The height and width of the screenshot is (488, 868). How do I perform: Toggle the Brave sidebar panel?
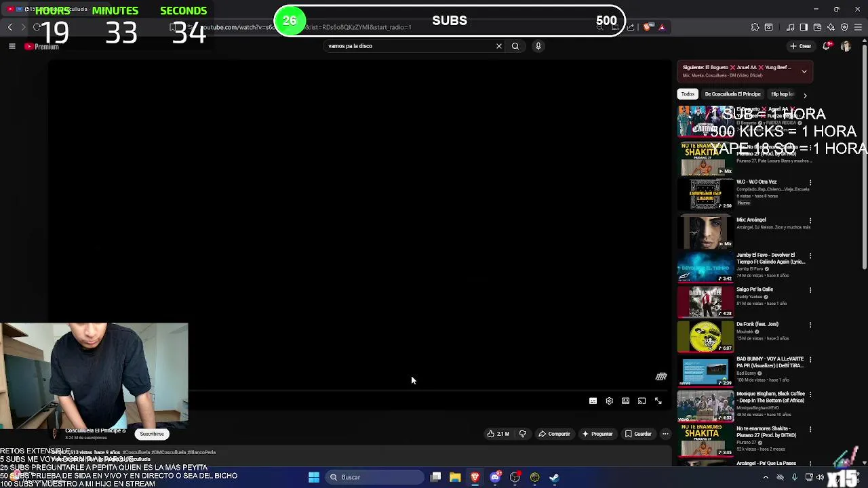pos(804,27)
